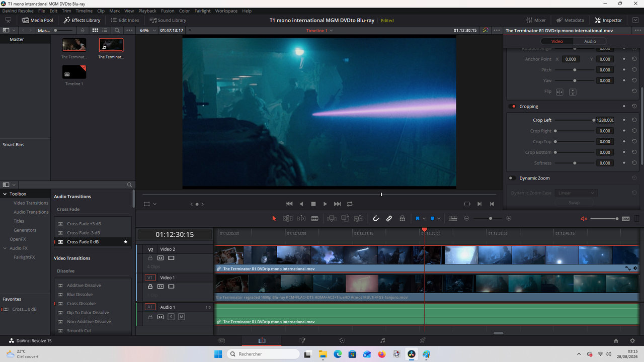Switch Inspector to the Audio tab
Viewport: 644px width, 362px height.
(590, 41)
